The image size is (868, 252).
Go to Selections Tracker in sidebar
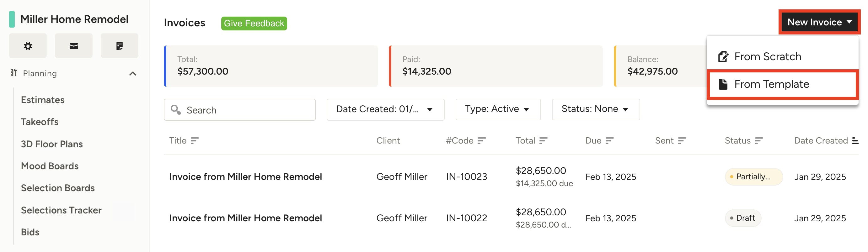61,210
